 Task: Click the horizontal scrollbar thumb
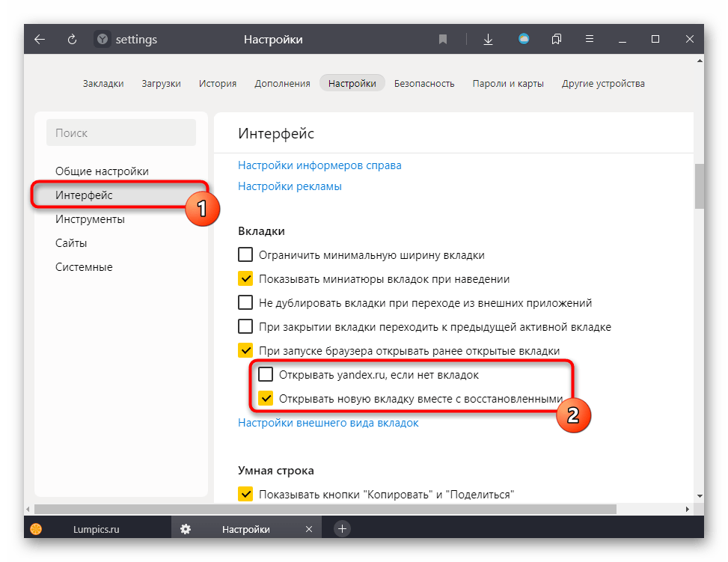click(325, 509)
